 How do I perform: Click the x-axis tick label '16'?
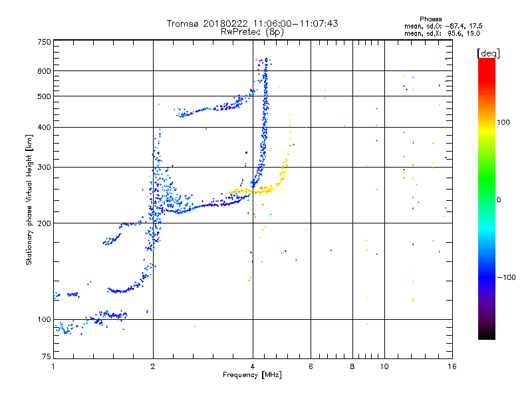452,366
